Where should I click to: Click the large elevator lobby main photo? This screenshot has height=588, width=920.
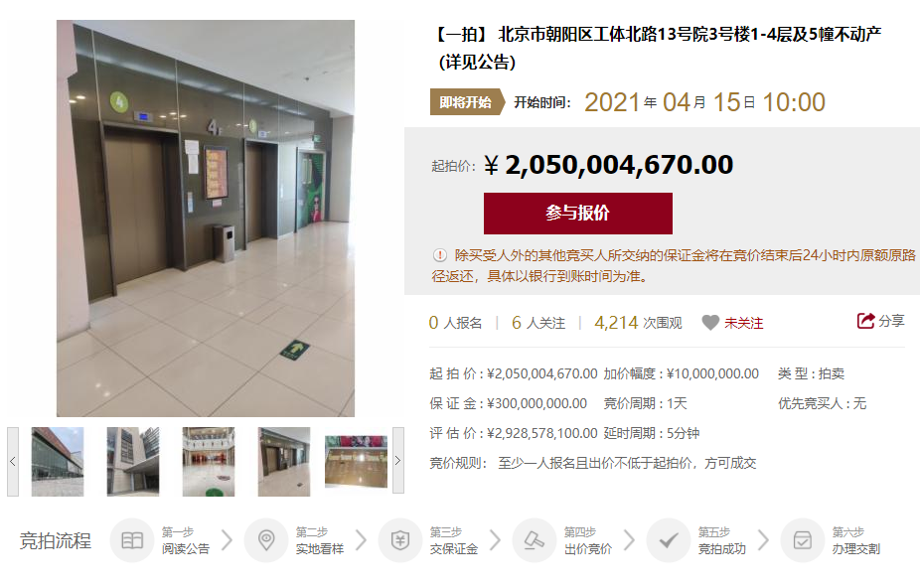coord(206,219)
